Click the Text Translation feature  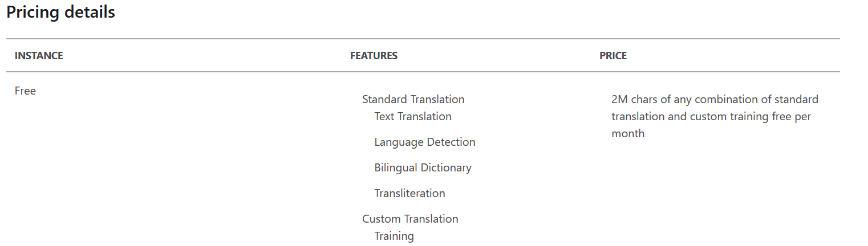(x=413, y=117)
